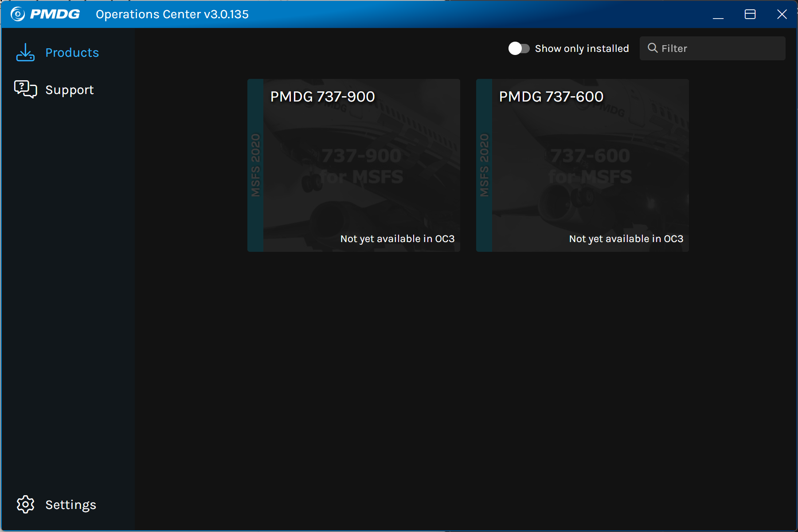Navigate to the Products section

tap(72, 52)
